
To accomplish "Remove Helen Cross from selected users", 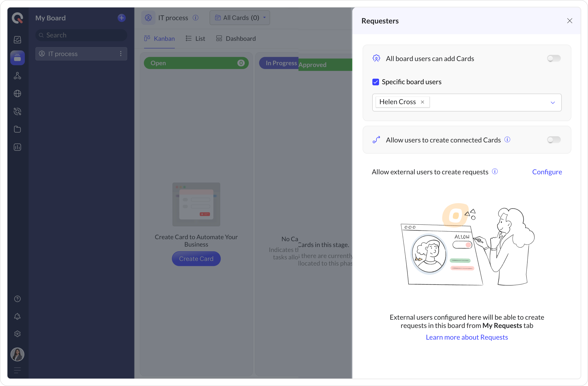I will 422,102.
